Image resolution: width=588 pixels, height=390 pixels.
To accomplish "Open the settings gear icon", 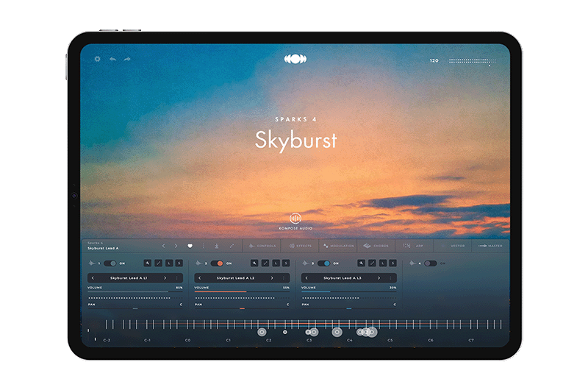I will coord(98,59).
